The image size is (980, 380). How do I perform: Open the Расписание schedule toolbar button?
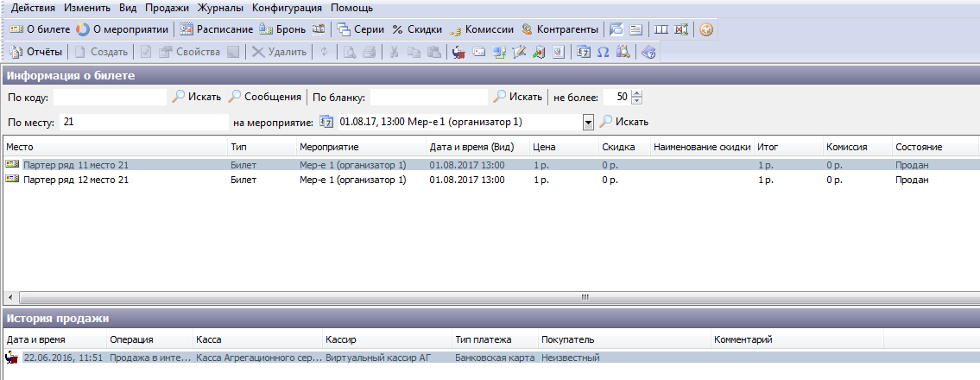coord(217,28)
